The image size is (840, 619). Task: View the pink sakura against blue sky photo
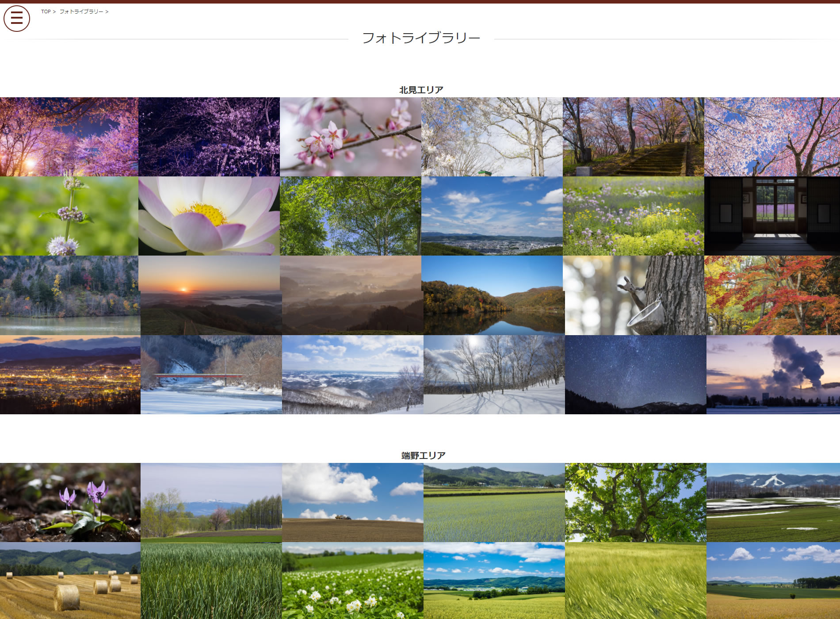[x=772, y=137]
